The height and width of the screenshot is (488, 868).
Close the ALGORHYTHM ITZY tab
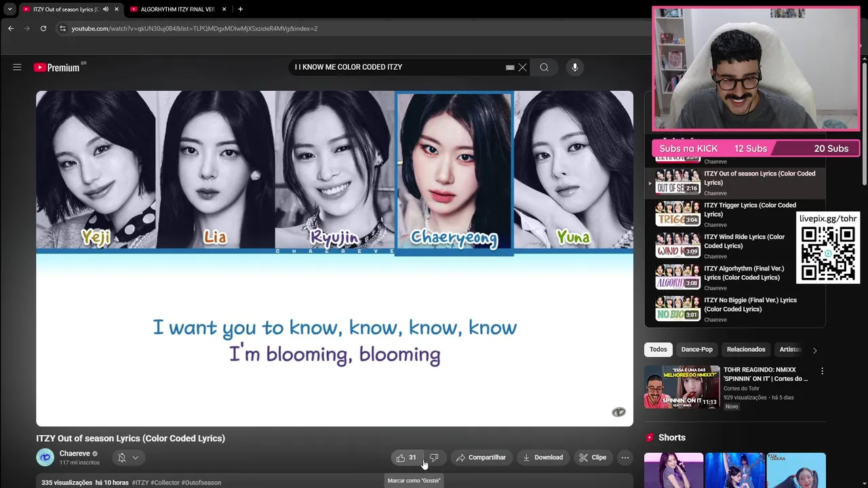pos(224,9)
